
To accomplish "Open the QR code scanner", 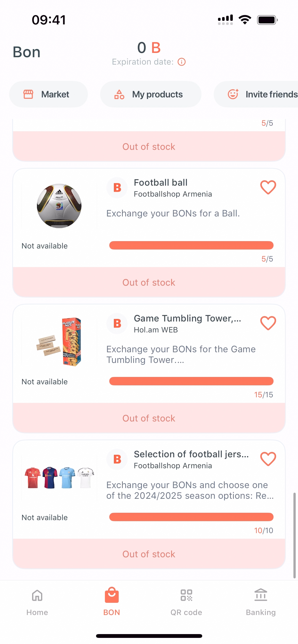I will [186, 602].
